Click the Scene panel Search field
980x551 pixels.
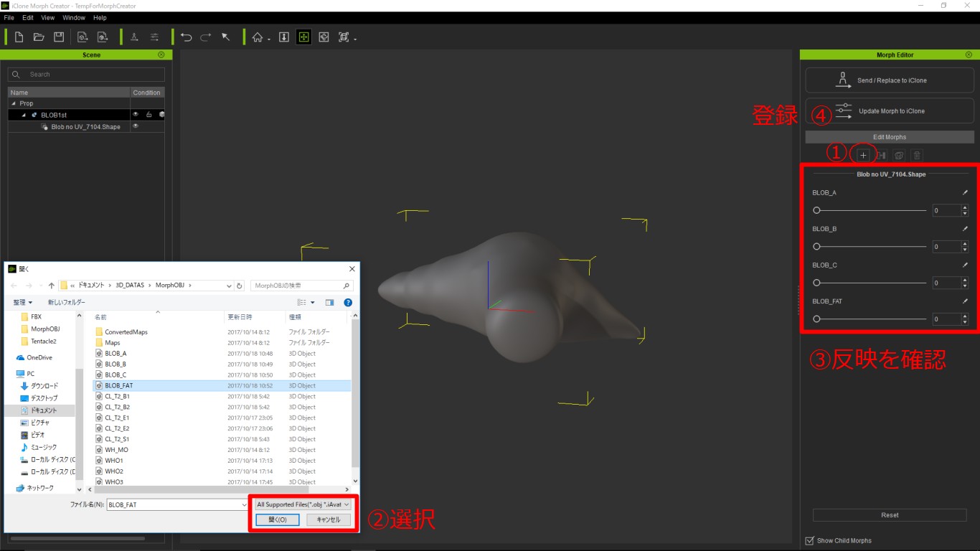pyautogui.click(x=86, y=74)
